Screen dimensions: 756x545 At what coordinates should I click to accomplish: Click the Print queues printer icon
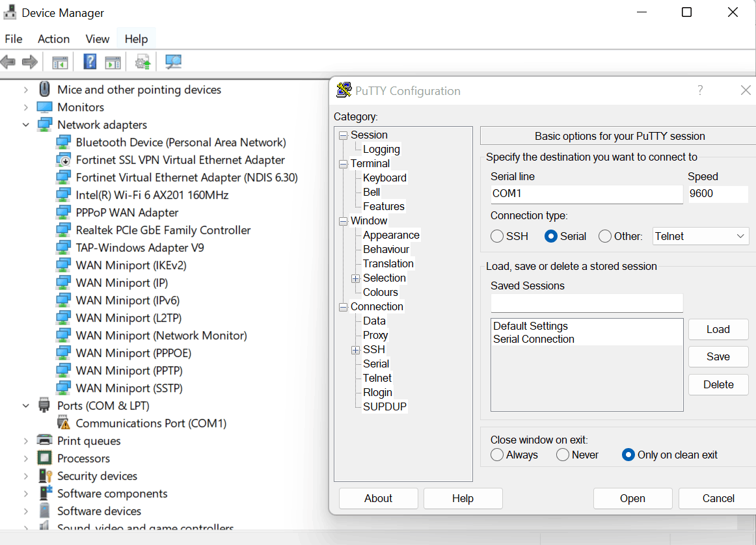(x=44, y=440)
